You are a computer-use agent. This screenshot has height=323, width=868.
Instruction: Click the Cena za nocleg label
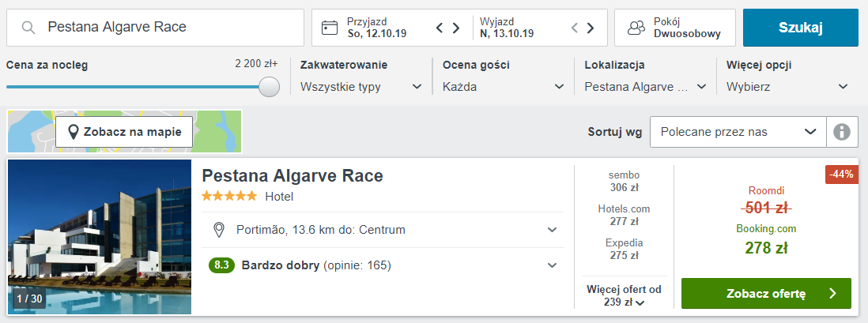[47, 65]
